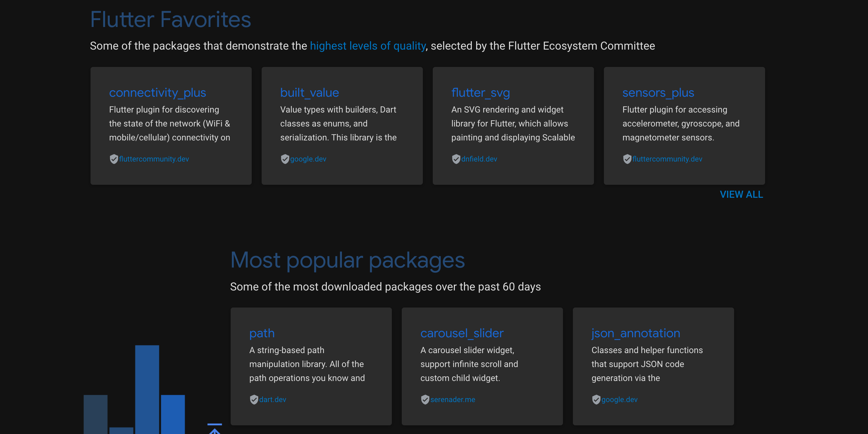Click verified shield icon in sensors_plus card
The width and height of the screenshot is (868, 434).
click(627, 159)
